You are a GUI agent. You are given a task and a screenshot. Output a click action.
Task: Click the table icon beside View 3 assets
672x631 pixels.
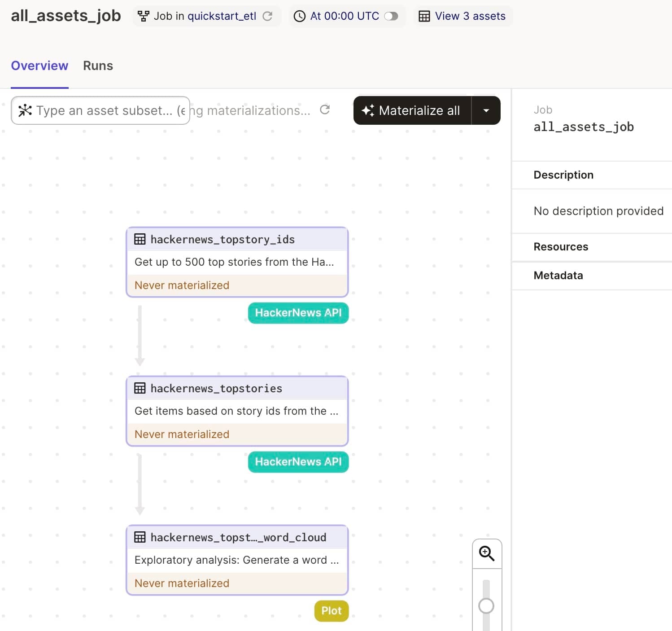(x=424, y=16)
